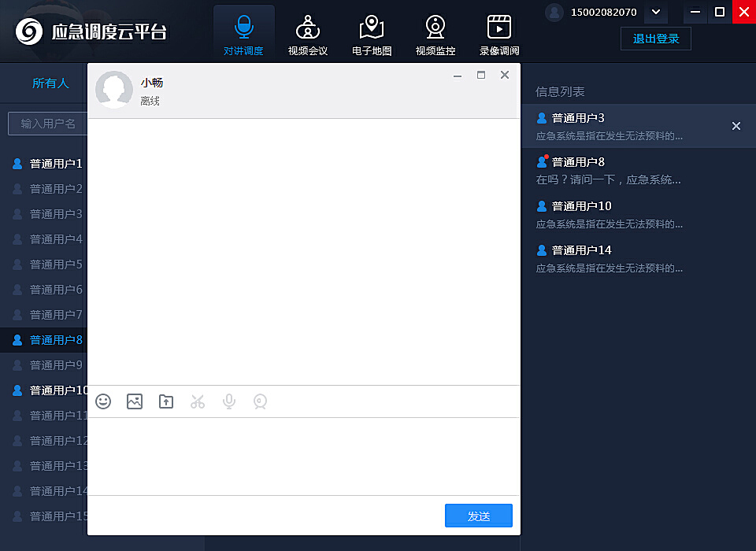The image size is (756, 551).
Task: Click the scissors screenshot icon
Action: (x=198, y=401)
